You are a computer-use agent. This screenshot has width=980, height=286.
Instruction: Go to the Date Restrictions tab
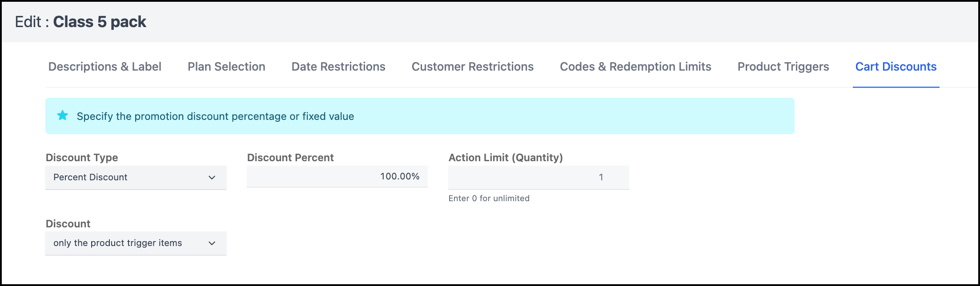pyautogui.click(x=338, y=67)
